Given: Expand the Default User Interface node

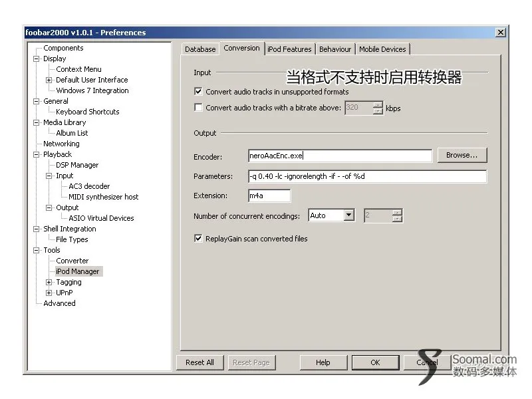Looking at the screenshot, I should click(x=49, y=80).
